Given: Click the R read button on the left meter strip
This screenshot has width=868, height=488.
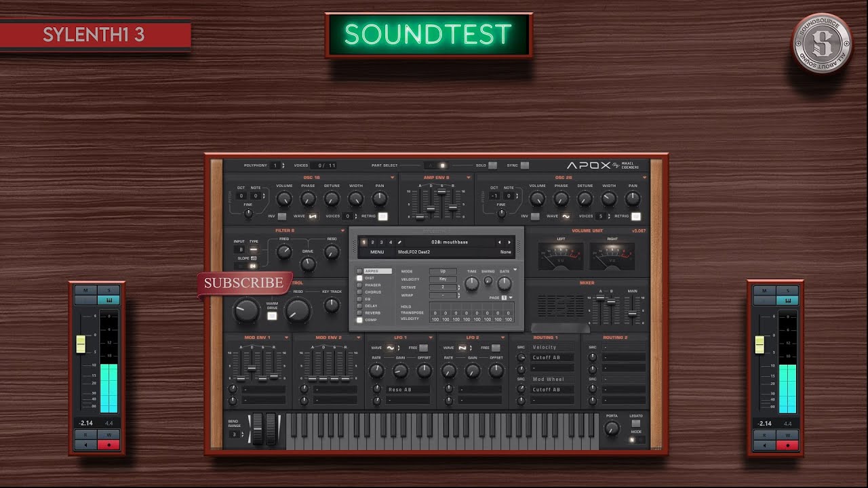Looking at the screenshot, I should [85, 434].
